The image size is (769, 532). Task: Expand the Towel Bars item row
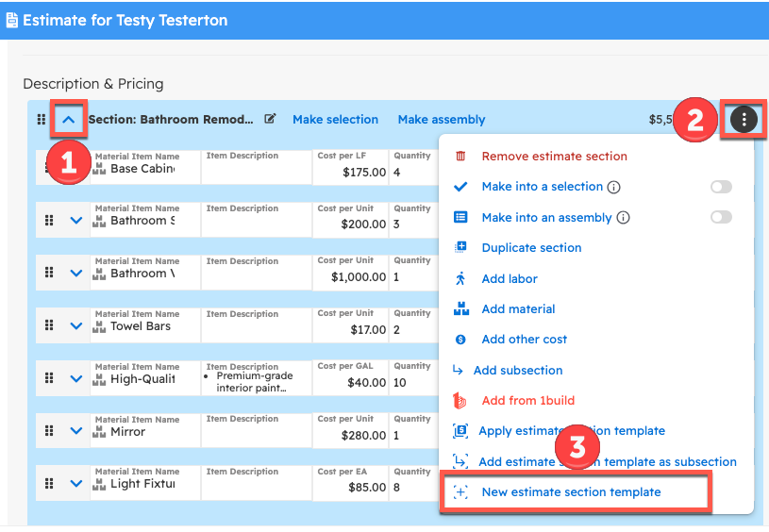76,326
